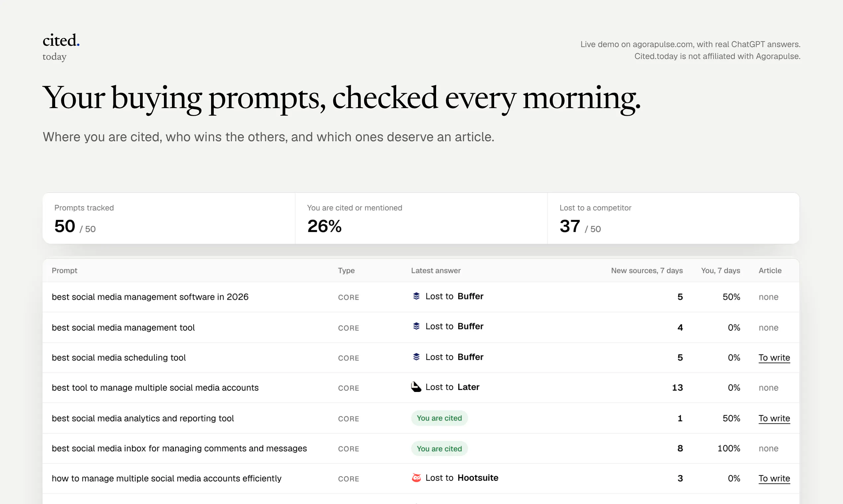
Task: Sort by New sources, 7 days header
Action: coord(647,271)
